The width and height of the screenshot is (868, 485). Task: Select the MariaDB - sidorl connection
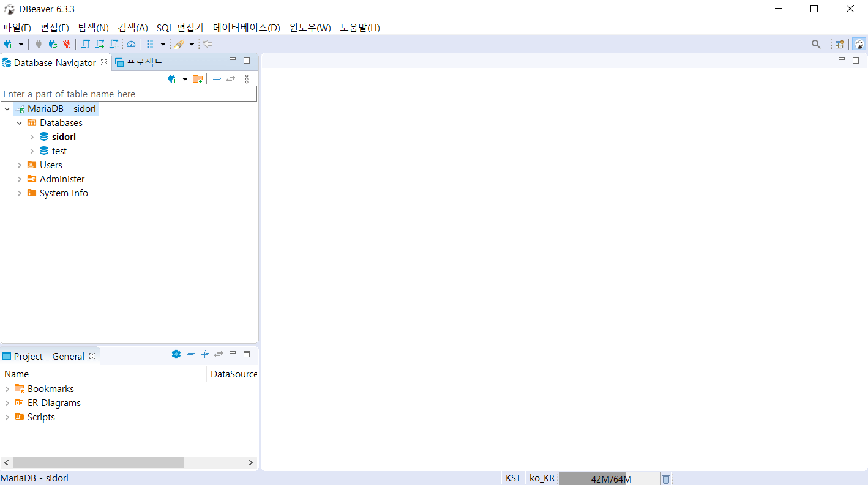(62, 109)
